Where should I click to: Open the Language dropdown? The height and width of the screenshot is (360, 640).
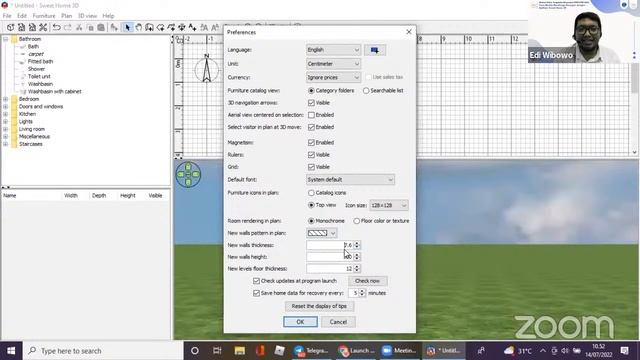333,50
